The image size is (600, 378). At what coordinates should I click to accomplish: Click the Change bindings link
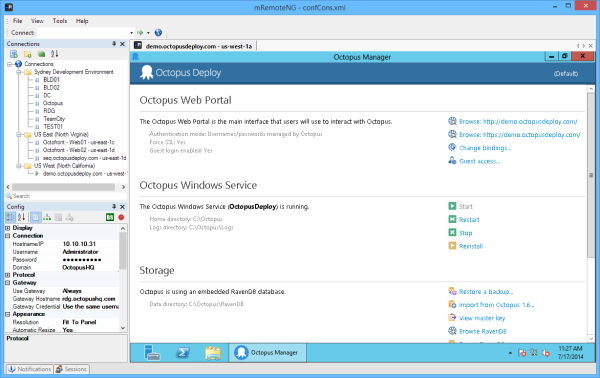[x=485, y=148]
